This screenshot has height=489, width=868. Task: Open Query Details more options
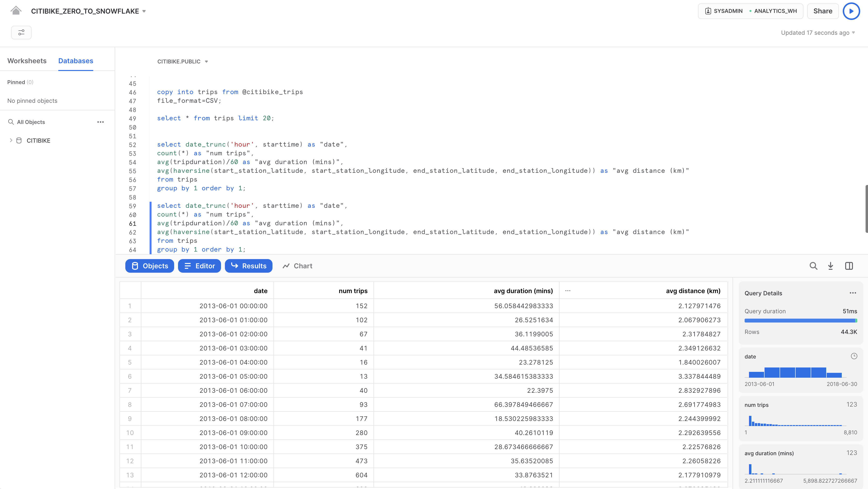853,293
